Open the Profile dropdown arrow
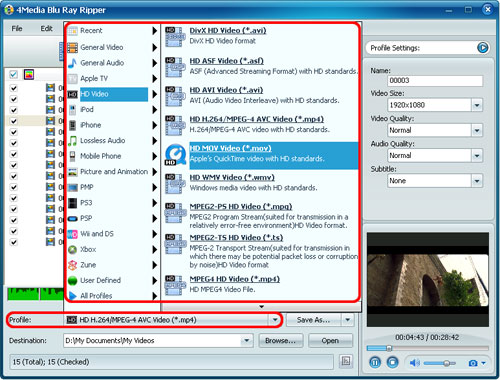The width and height of the screenshot is (500, 380). click(x=275, y=320)
